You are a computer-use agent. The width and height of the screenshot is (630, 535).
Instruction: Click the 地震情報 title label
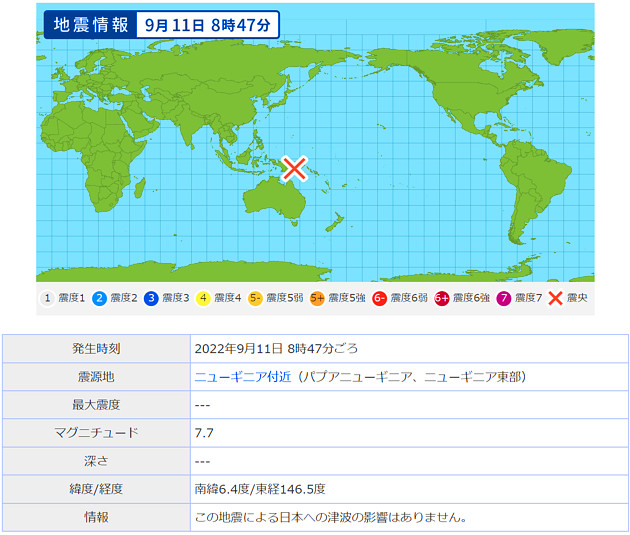pos(91,25)
